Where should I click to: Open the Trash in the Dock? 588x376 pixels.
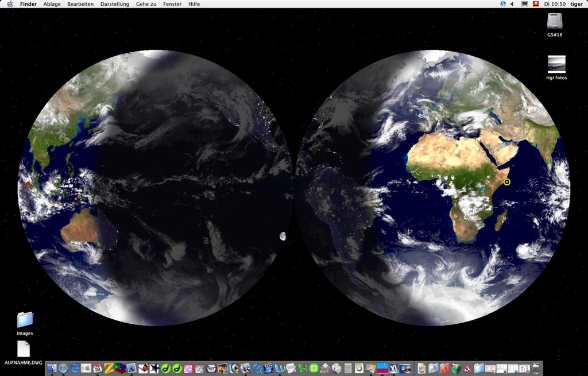[536, 368]
